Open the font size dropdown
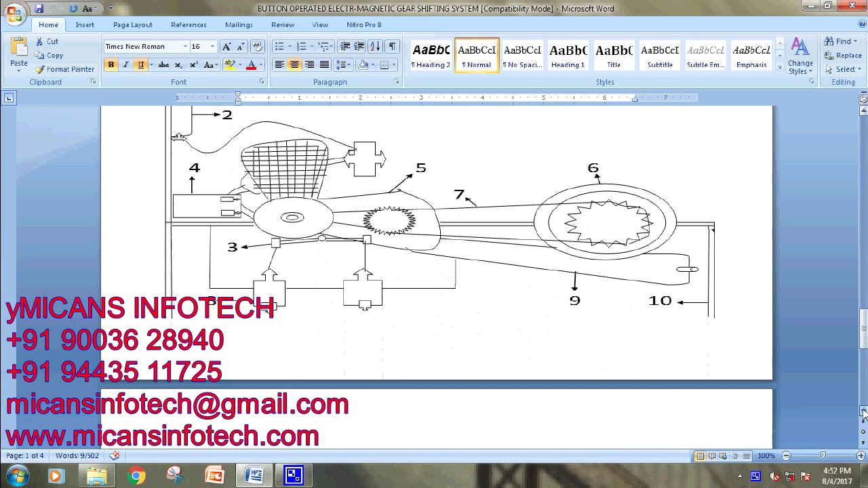 (212, 47)
